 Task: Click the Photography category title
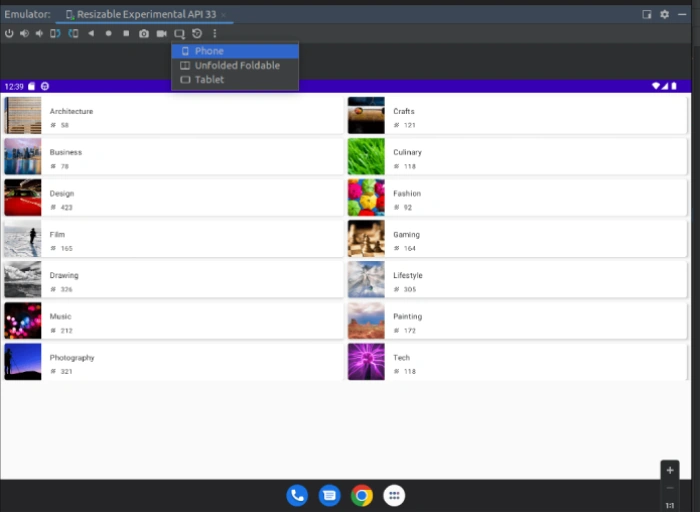72,358
